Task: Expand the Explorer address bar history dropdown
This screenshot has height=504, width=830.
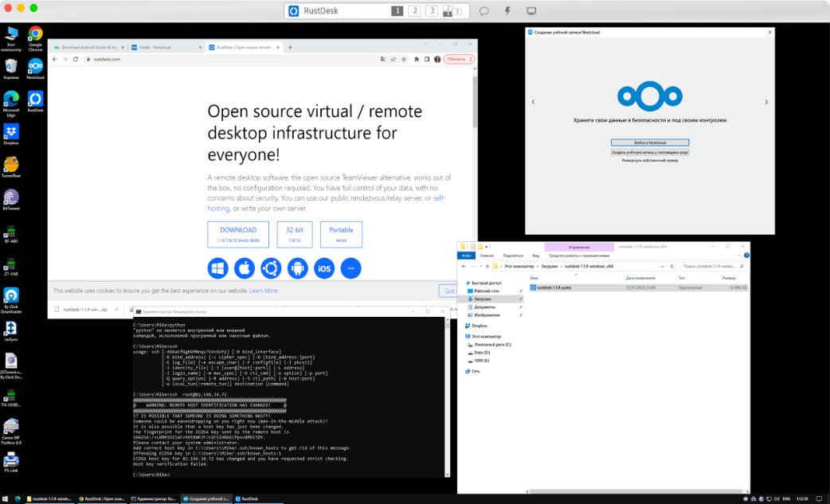Action: (663, 265)
